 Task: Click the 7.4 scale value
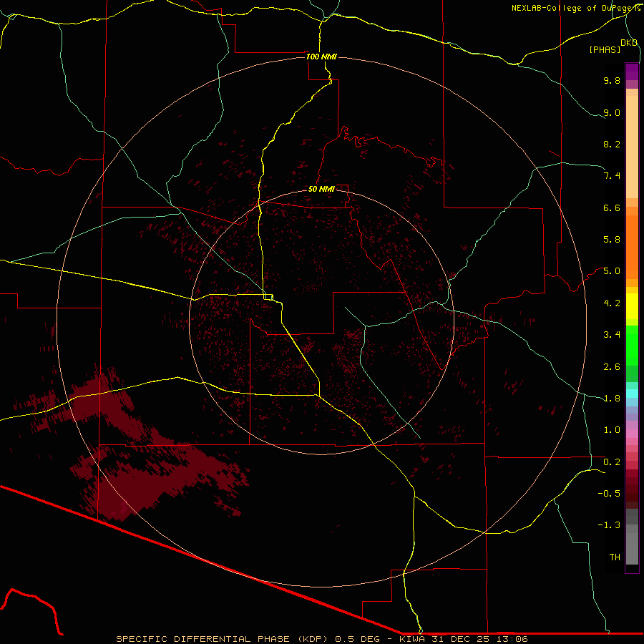pos(612,176)
